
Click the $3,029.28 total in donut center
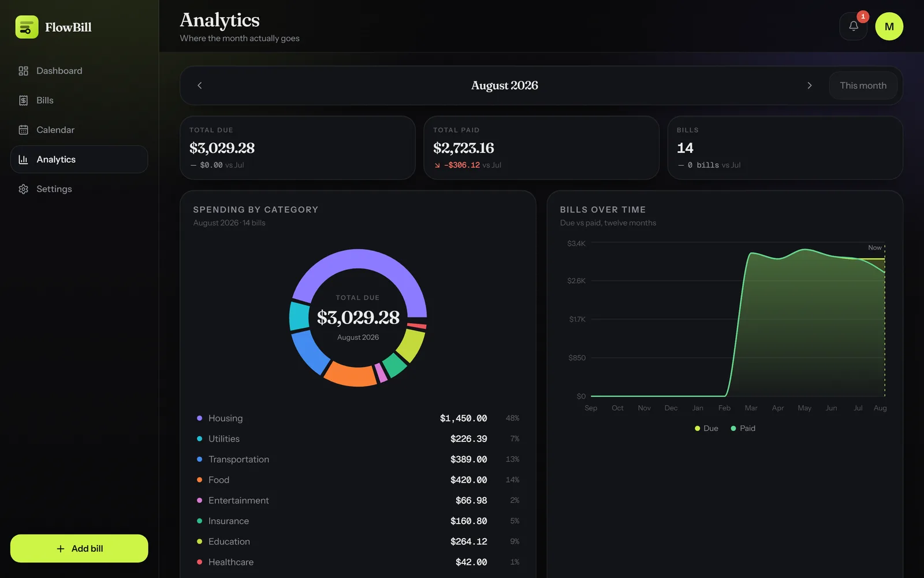point(358,317)
